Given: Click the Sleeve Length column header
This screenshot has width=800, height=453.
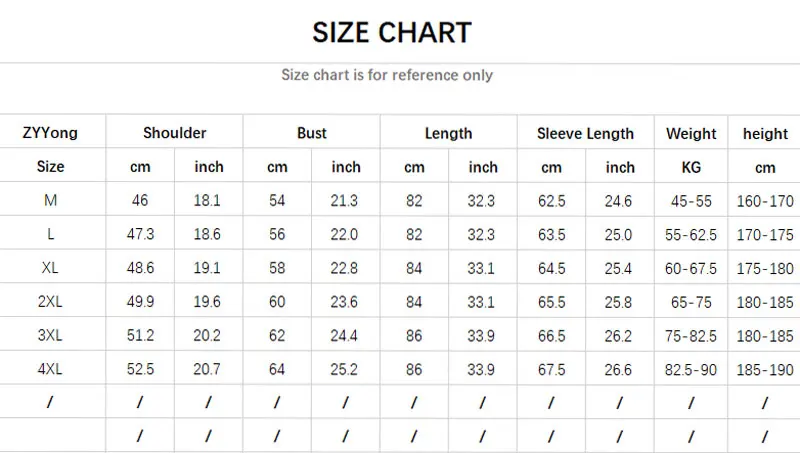Looking at the screenshot, I should point(585,133).
